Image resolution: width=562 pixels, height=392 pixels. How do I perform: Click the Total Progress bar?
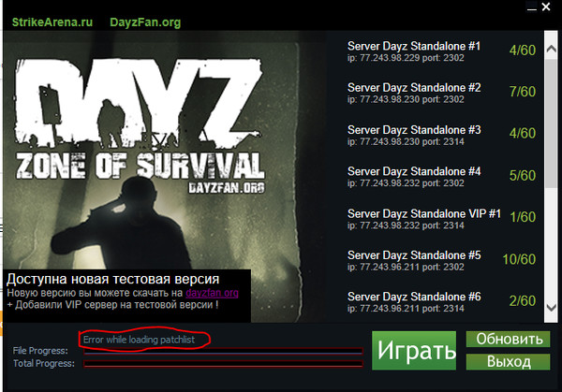coord(223,364)
